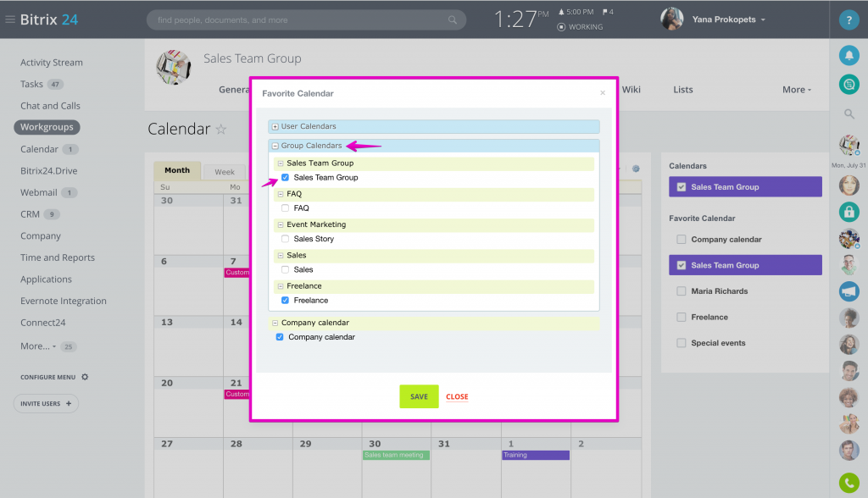Click the magnifier icon in the top search bar

453,20
